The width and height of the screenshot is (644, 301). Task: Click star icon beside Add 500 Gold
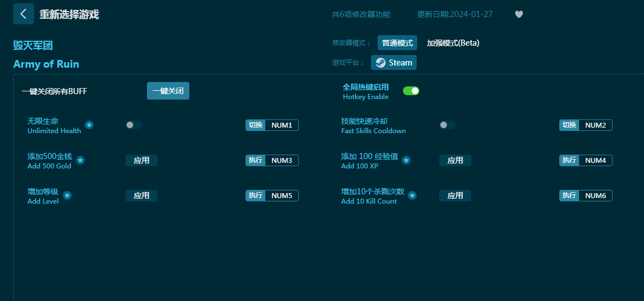click(80, 160)
